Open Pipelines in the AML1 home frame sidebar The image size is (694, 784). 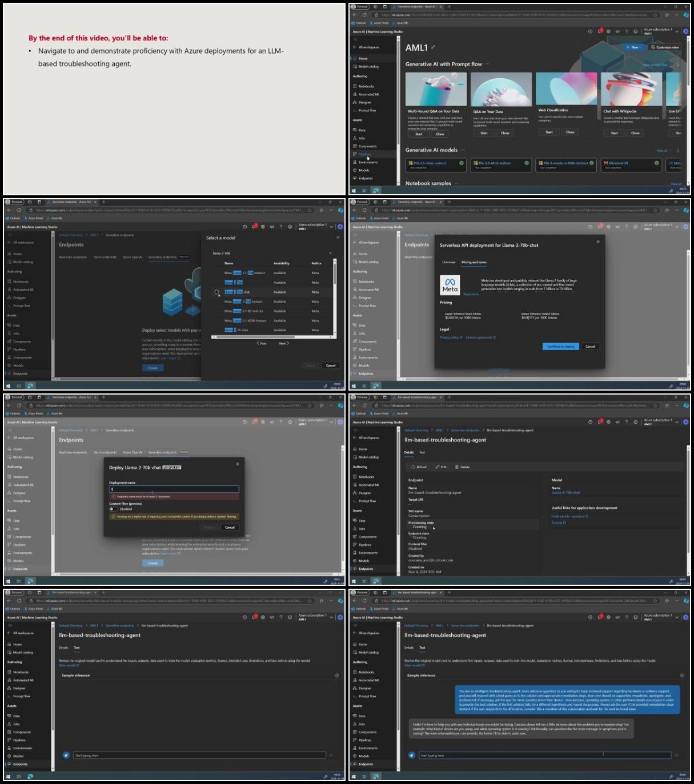(364, 154)
